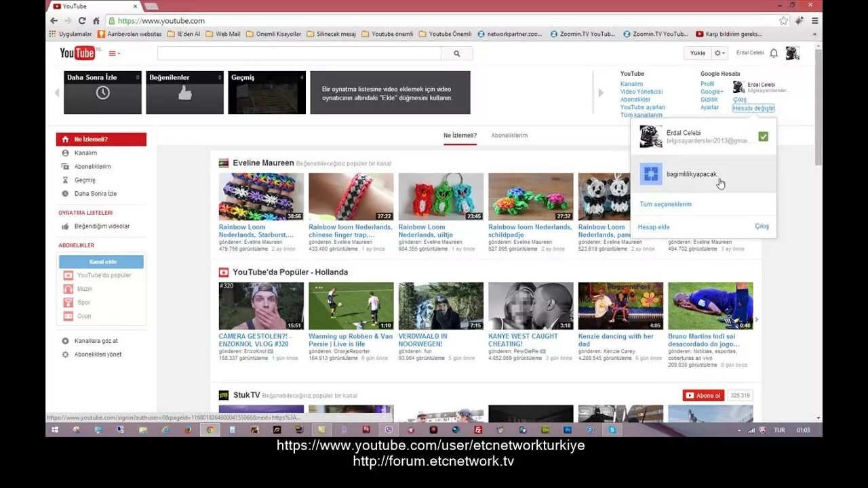Open Aboneliklerim in the left sidebar

(93, 167)
